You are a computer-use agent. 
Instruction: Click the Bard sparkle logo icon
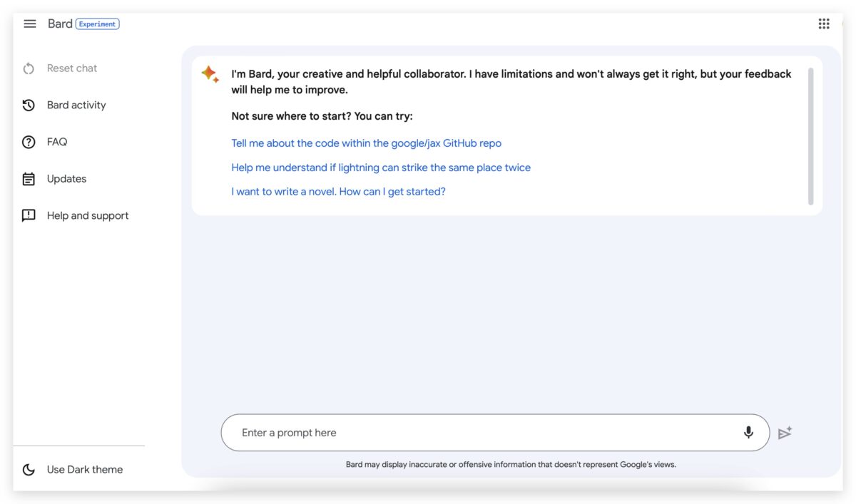tap(210, 74)
